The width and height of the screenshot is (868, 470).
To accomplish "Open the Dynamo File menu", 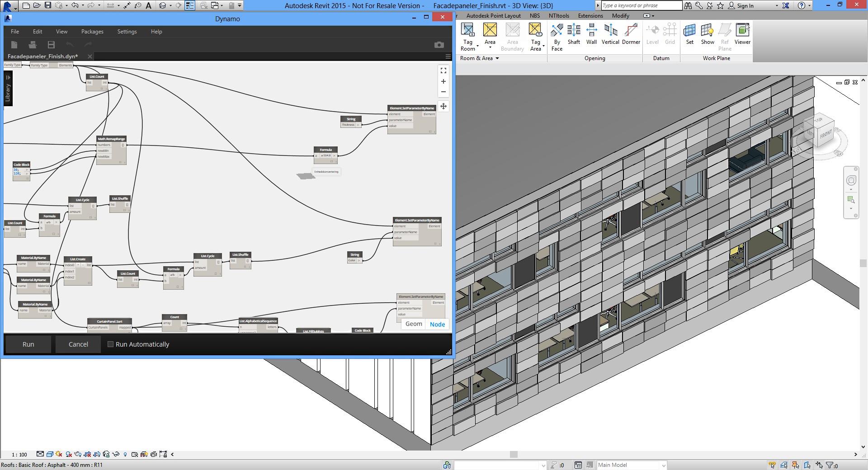I will click(x=15, y=32).
